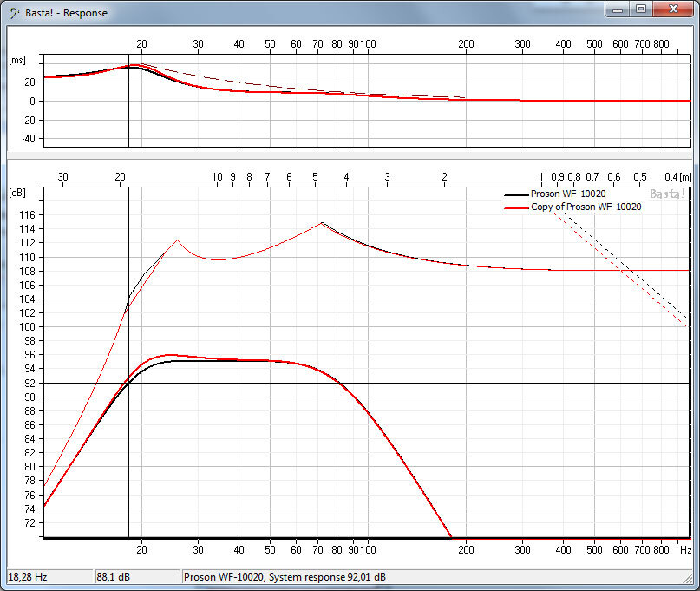Click the 116 dB tick label

[x=27, y=215]
